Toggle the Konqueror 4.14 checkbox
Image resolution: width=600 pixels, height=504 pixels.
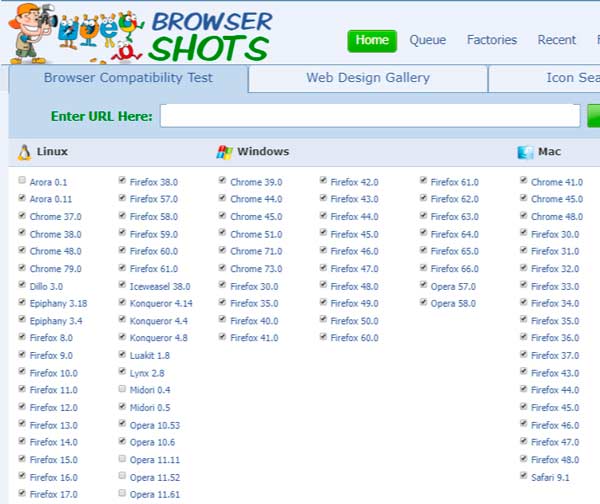pyautogui.click(x=122, y=302)
